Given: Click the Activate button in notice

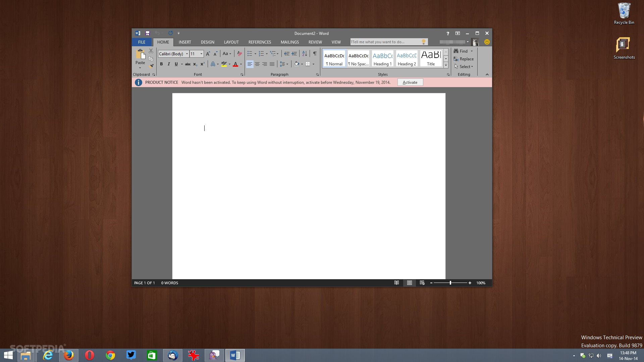Looking at the screenshot, I should [410, 82].
